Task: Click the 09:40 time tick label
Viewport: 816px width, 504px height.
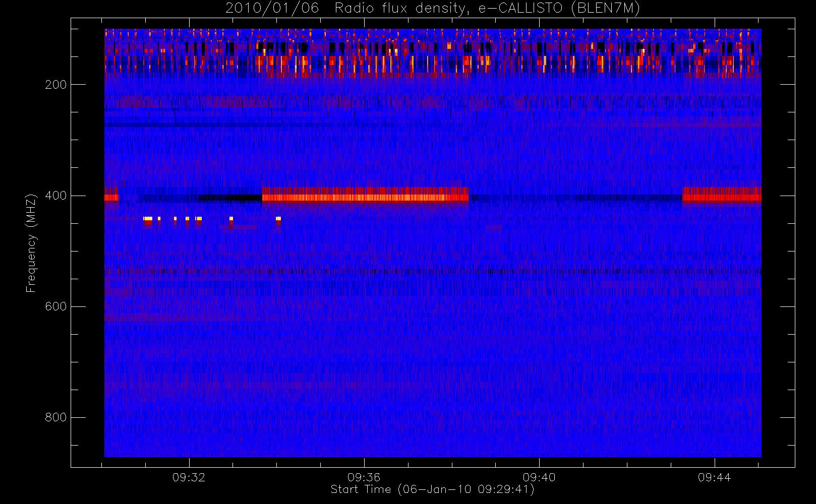Action: click(x=539, y=477)
